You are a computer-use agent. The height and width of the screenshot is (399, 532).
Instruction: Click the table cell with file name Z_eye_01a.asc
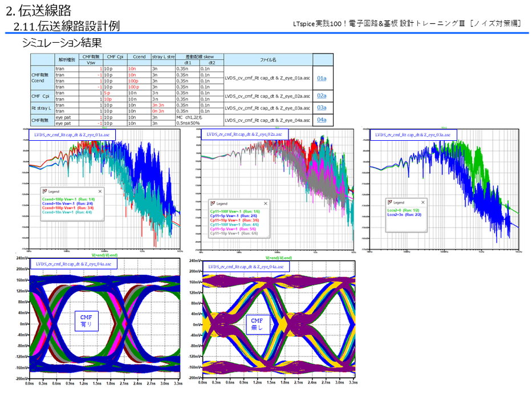click(x=268, y=78)
